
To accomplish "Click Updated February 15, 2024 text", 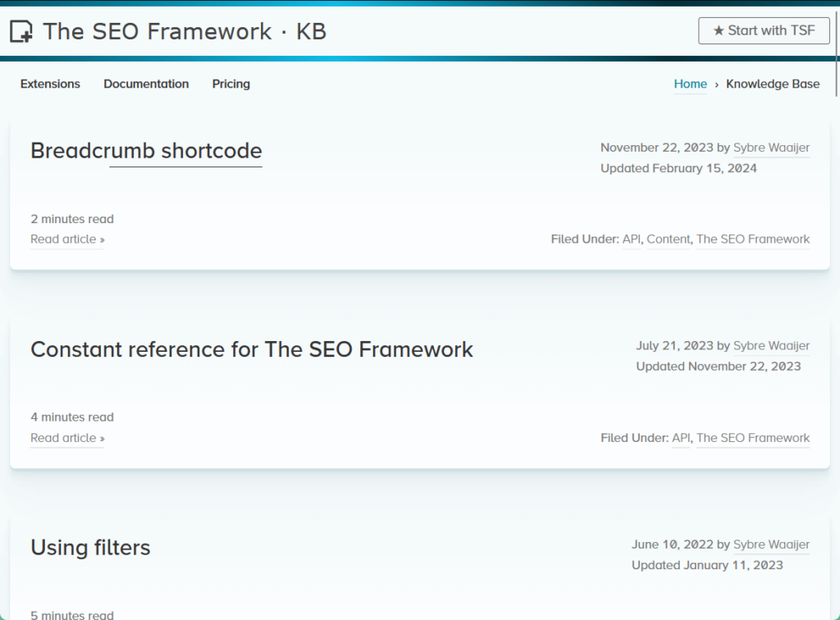I will point(678,169).
